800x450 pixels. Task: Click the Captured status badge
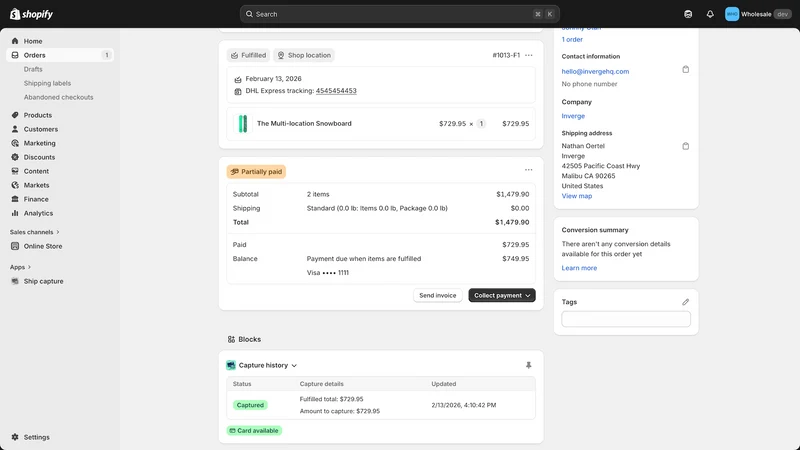click(x=250, y=405)
